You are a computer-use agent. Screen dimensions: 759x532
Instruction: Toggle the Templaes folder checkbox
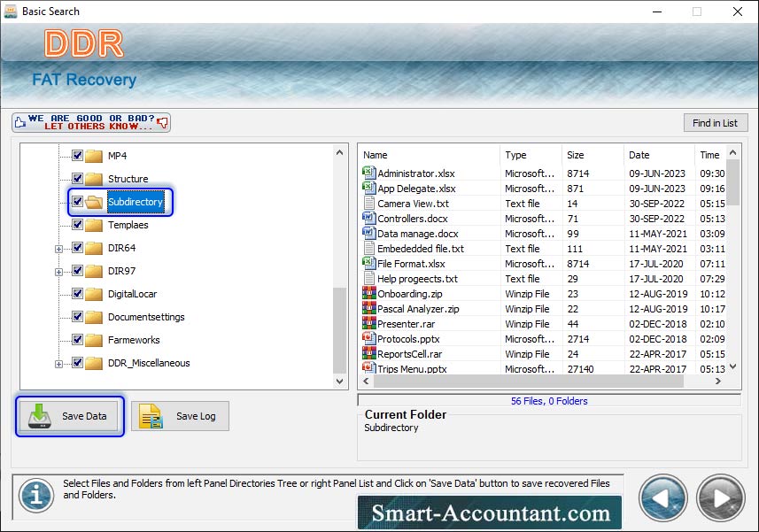click(77, 224)
